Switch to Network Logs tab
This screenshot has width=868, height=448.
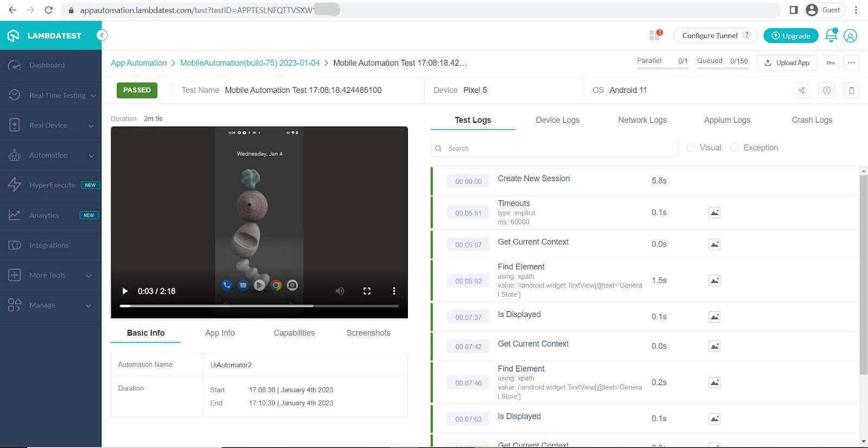click(x=642, y=120)
